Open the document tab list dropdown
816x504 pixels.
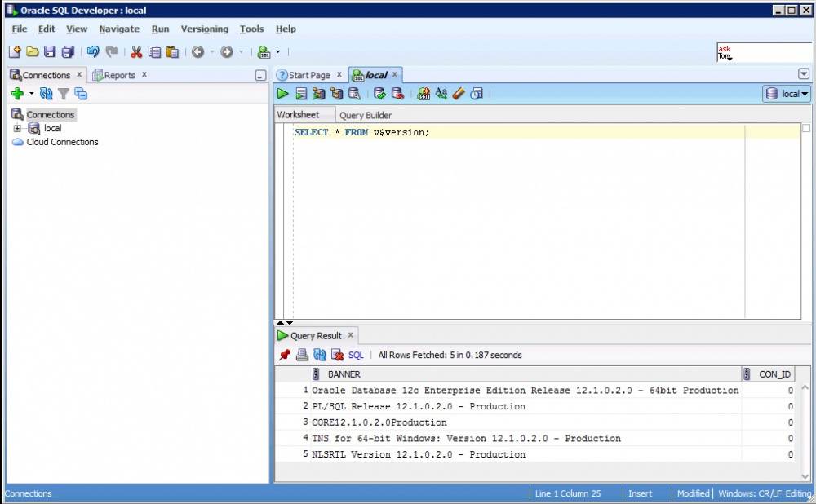(x=804, y=74)
